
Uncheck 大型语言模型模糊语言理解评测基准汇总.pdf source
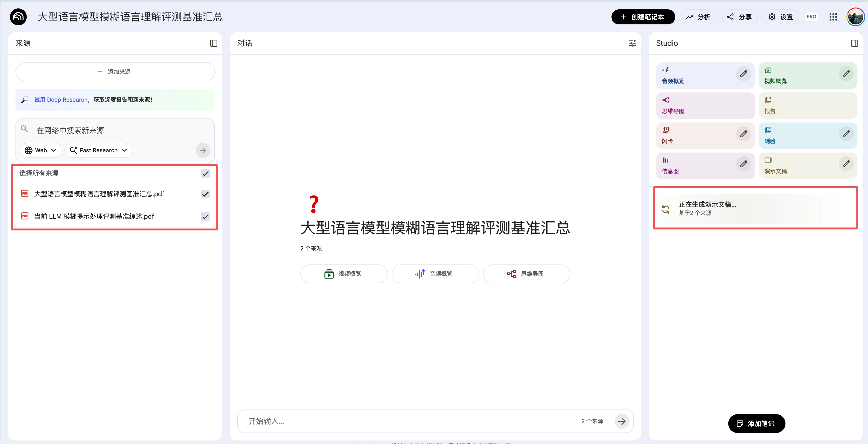click(205, 194)
